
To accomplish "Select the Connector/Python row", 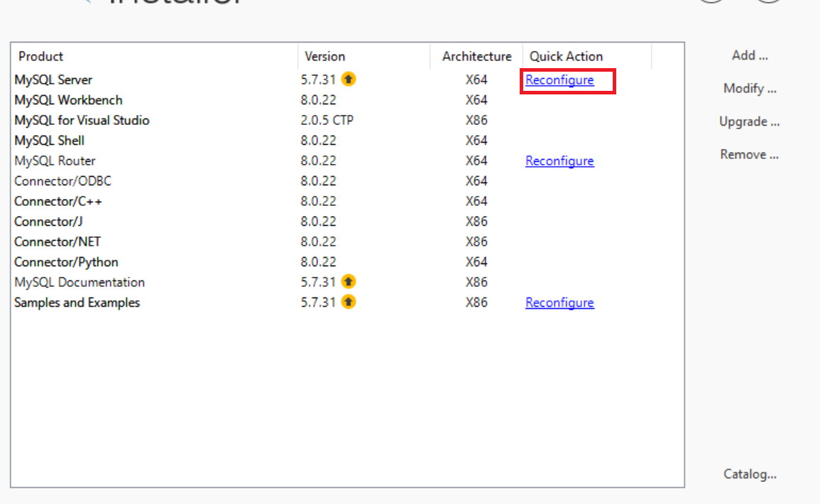I will (347, 262).
